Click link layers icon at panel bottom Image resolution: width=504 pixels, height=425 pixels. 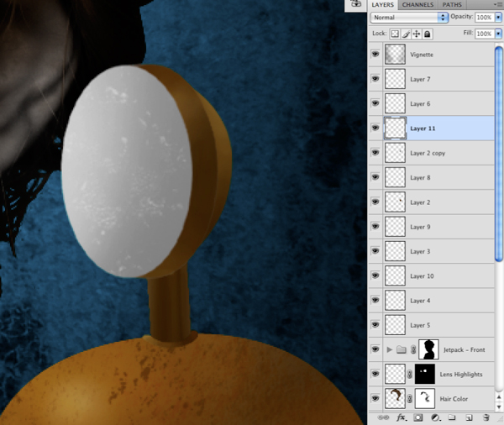(383, 417)
